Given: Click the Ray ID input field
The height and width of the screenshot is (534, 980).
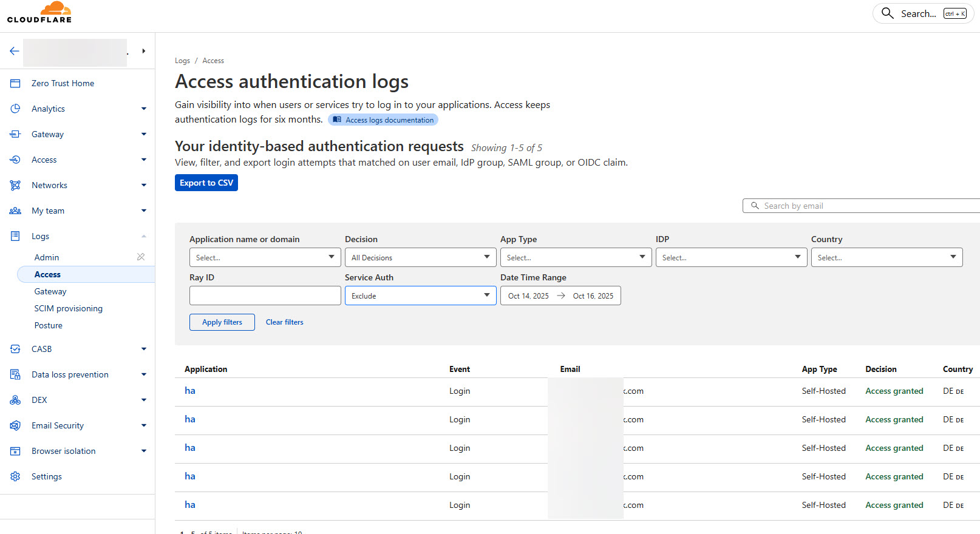Looking at the screenshot, I should 265,296.
